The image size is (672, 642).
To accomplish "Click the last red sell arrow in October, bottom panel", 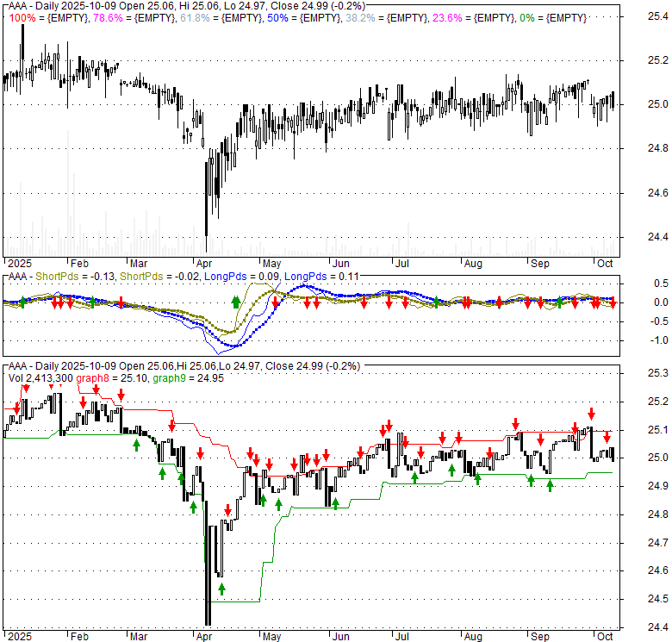I will (607, 438).
